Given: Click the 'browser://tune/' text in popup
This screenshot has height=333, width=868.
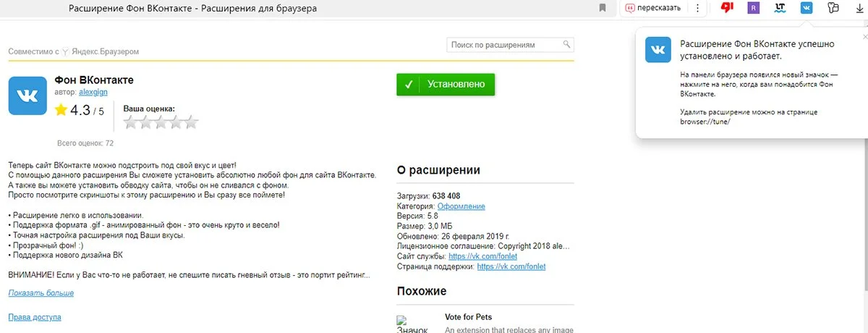Looking at the screenshot, I should tap(705, 122).
